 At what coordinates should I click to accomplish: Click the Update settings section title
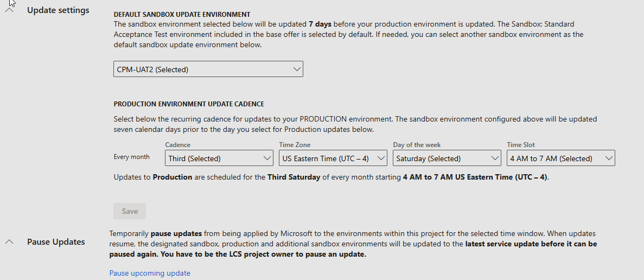pos(58,10)
